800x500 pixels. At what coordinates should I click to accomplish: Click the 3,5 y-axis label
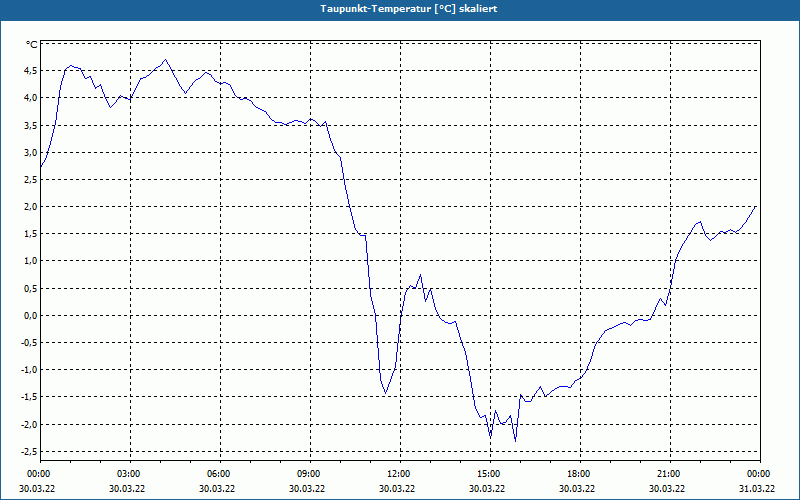pos(30,125)
